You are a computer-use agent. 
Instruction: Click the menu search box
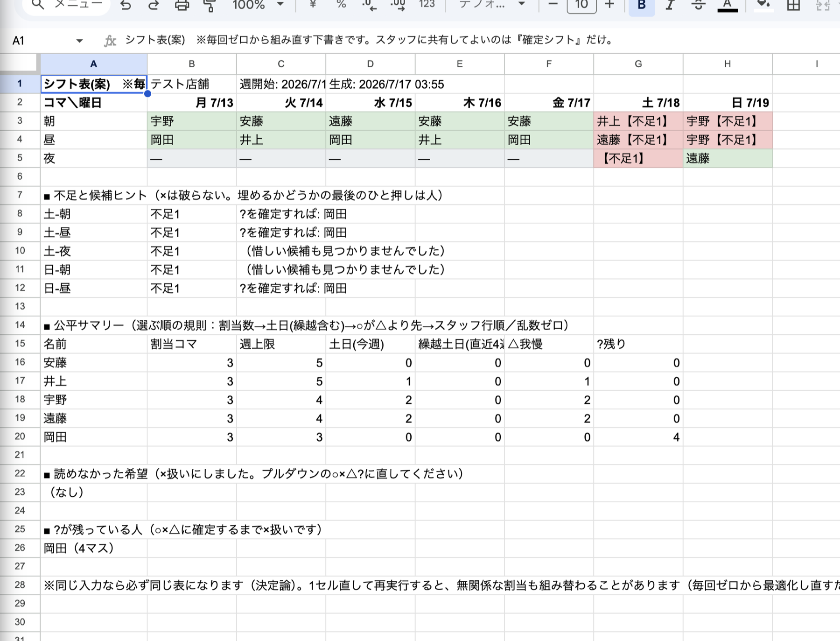tap(67, 6)
